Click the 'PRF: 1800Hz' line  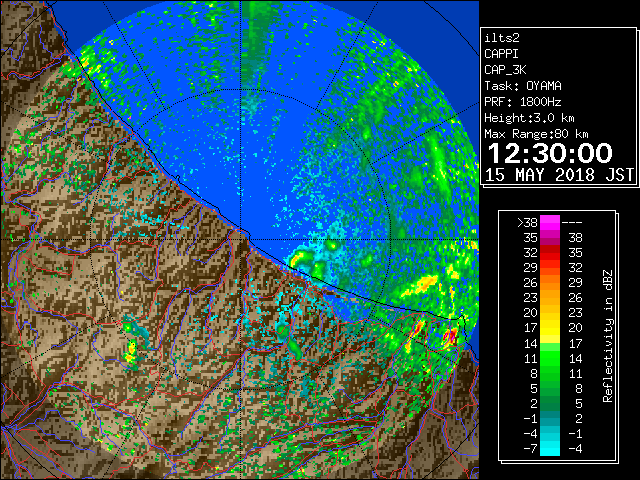tap(523, 102)
